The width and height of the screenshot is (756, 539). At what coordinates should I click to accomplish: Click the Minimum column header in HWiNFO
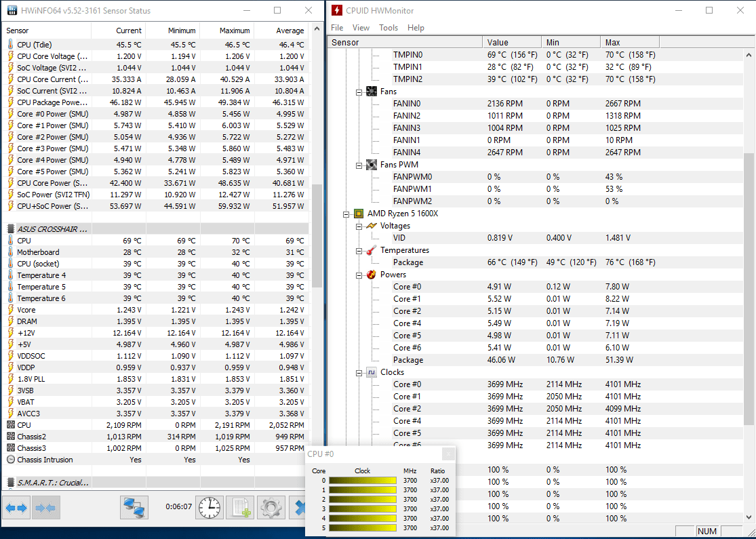(x=173, y=31)
